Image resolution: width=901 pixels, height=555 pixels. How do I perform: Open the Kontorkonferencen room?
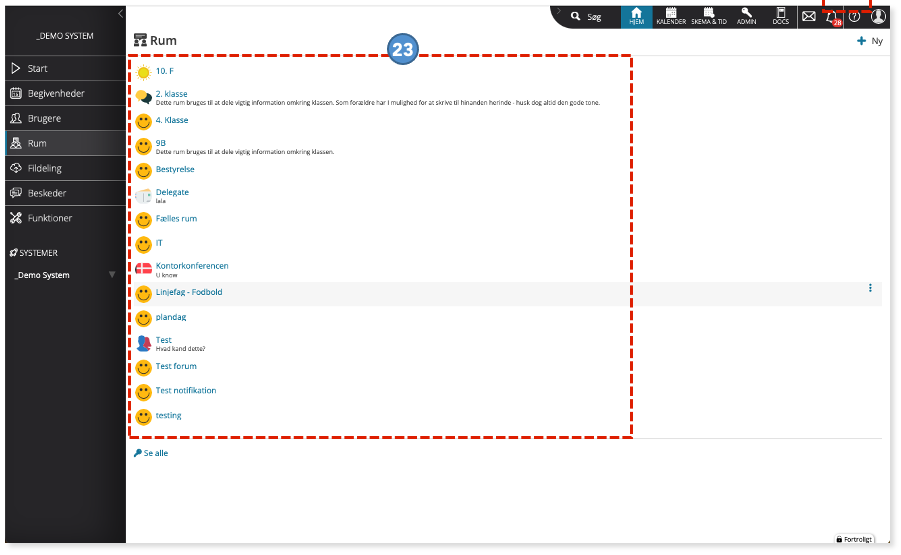(x=192, y=265)
